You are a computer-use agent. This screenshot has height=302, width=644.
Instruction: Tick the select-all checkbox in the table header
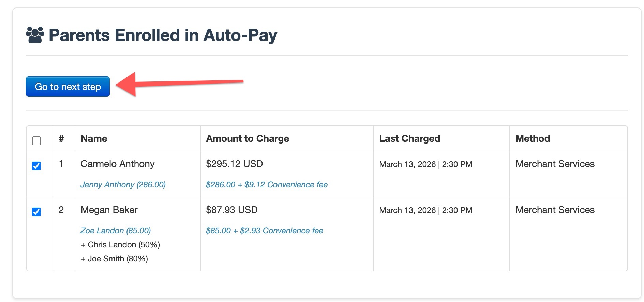(36, 141)
